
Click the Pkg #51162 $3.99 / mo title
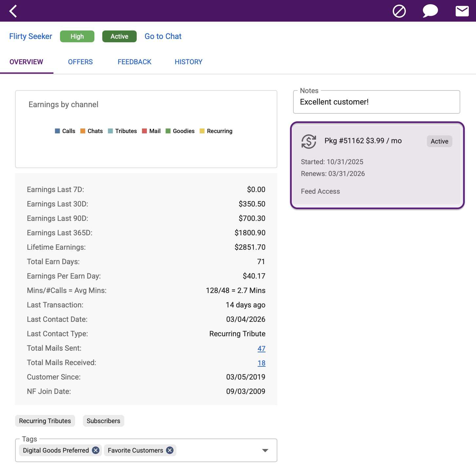363,141
